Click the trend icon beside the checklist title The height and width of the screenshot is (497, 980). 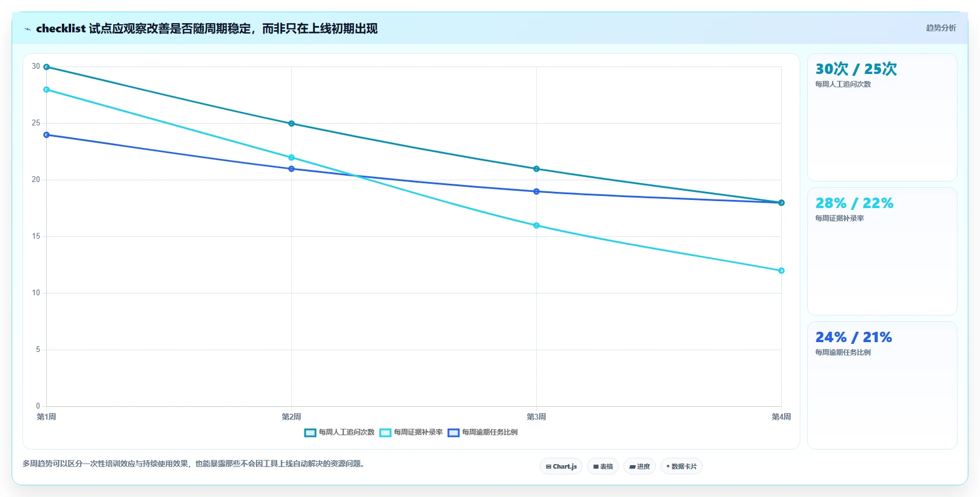[27, 29]
